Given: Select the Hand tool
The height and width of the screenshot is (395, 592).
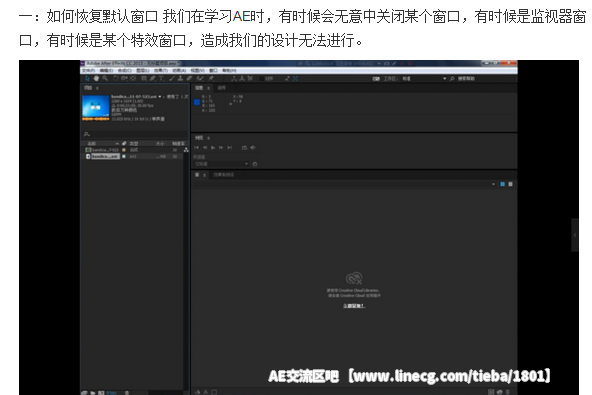Looking at the screenshot, I should click(96, 78).
